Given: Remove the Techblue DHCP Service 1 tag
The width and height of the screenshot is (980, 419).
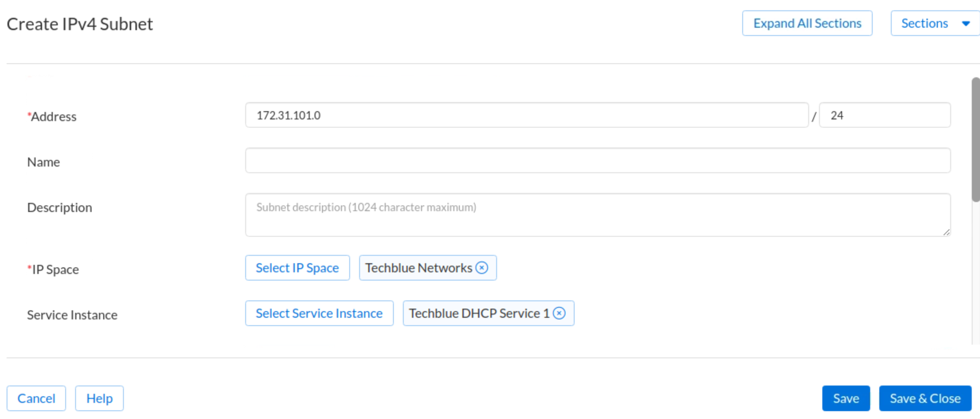Looking at the screenshot, I should [x=559, y=313].
